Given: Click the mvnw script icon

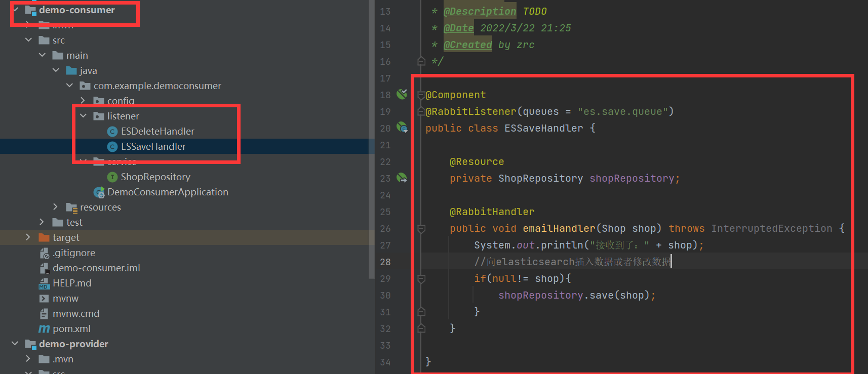Looking at the screenshot, I should coord(44,299).
